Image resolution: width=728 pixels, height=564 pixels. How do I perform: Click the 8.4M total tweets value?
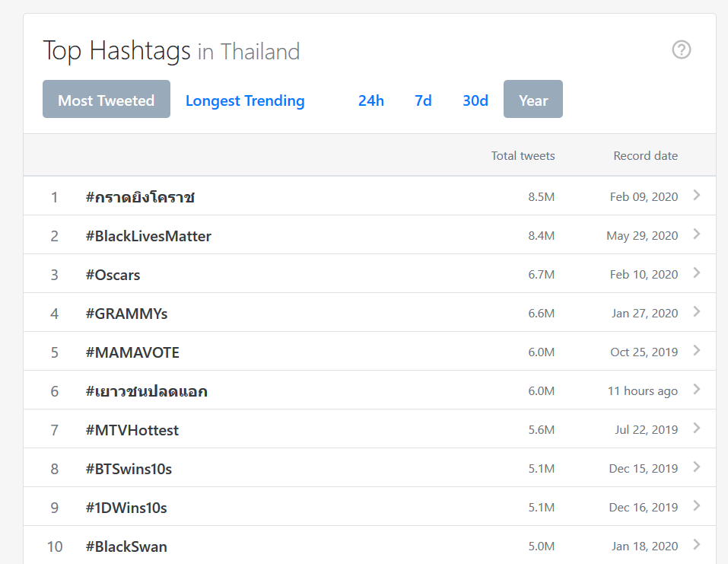click(542, 236)
